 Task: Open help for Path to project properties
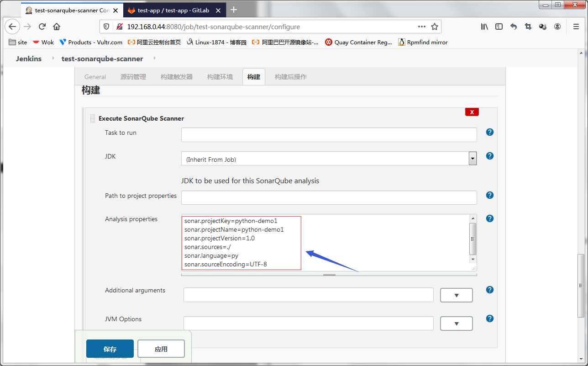point(489,195)
